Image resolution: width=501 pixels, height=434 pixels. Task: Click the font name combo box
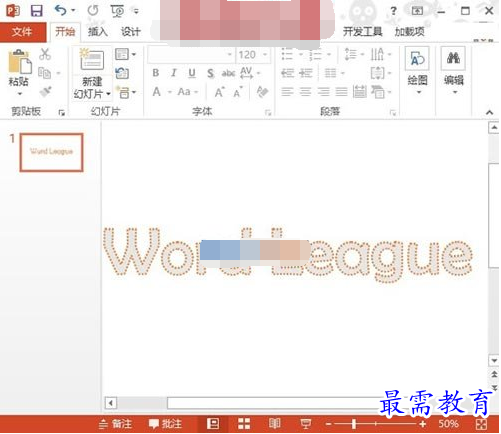pos(191,54)
